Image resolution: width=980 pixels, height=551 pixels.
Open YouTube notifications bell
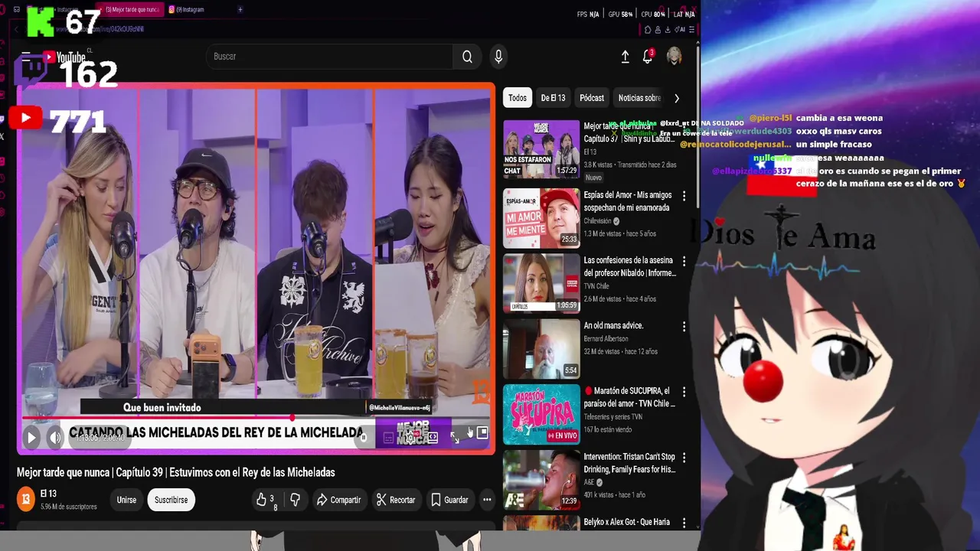(x=648, y=57)
